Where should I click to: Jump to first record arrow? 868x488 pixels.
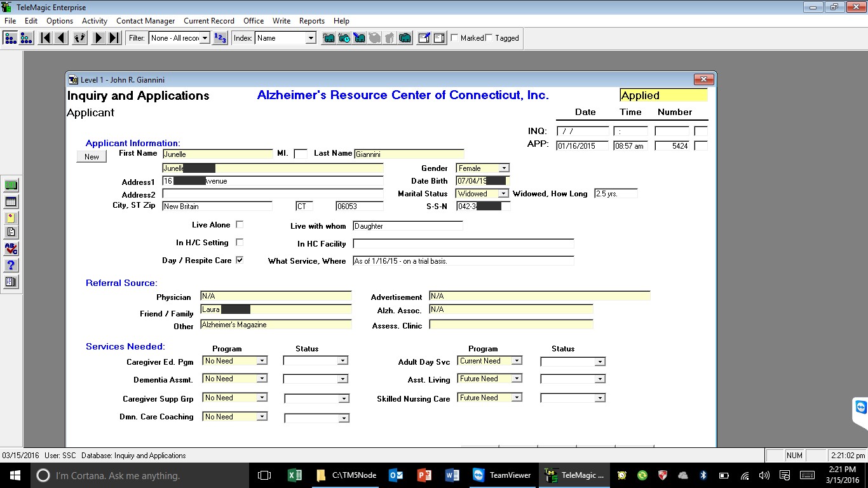(x=45, y=38)
